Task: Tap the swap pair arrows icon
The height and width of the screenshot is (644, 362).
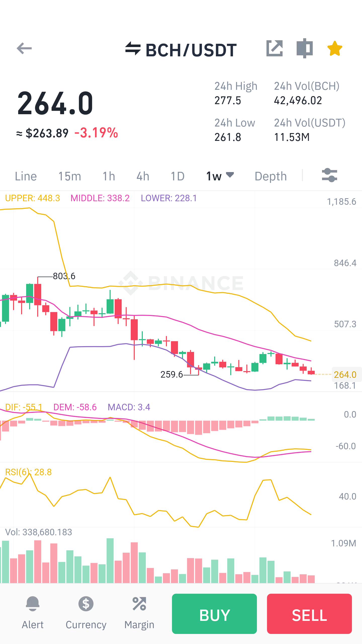Action: (x=133, y=48)
